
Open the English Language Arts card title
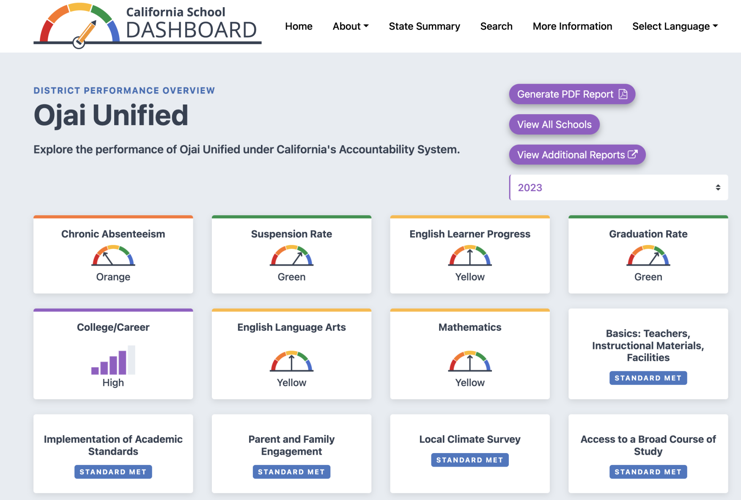(292, 327)
